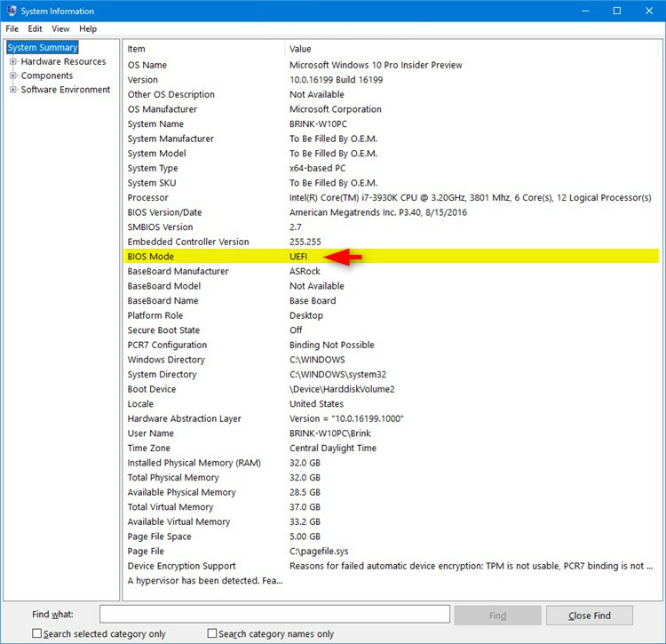This screenshot has height=644, width=666.
Task: Open the Help menu
Action: [x=88, y=29]
